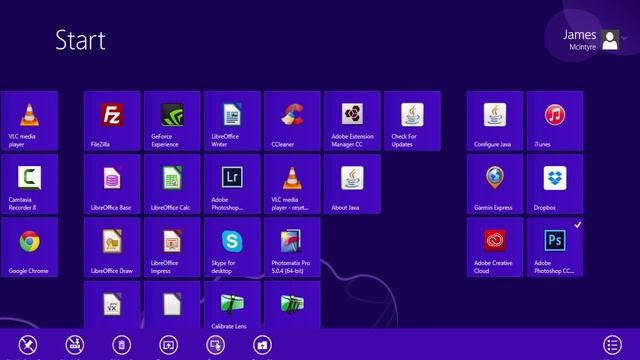
Task: Click Open file location folder icon
Action: 262,345
